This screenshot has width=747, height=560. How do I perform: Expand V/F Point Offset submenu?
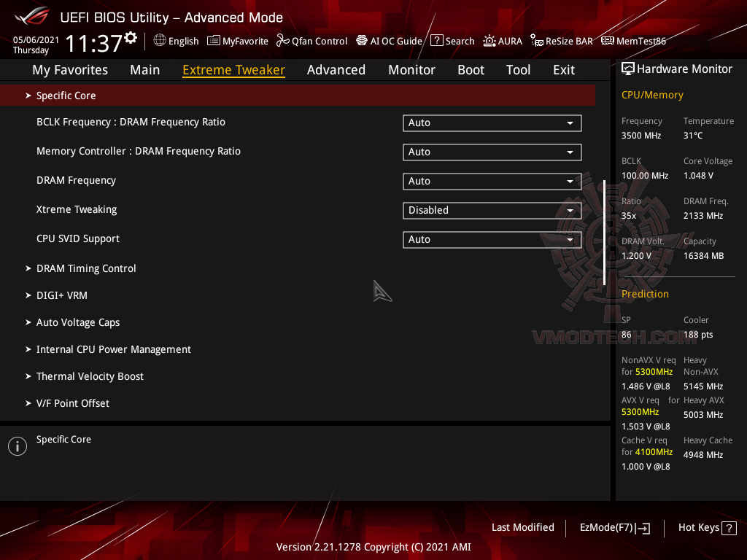[x=72, y=403]
